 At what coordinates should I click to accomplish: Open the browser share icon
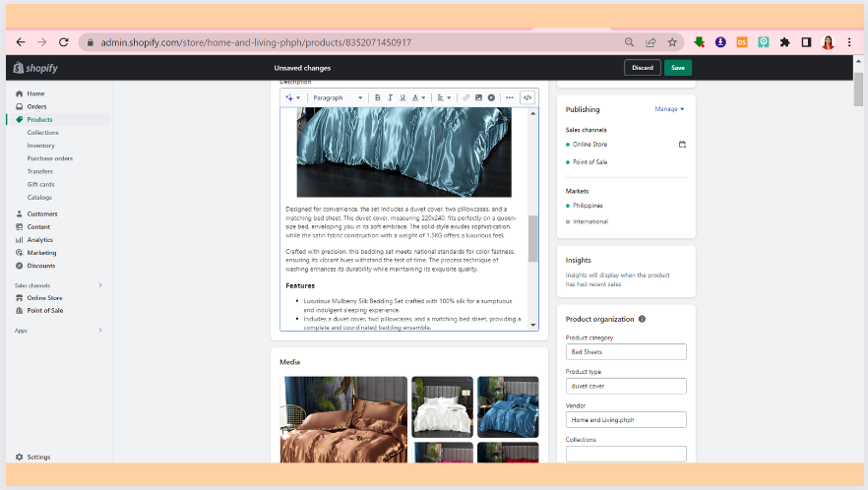pos(651,42)
